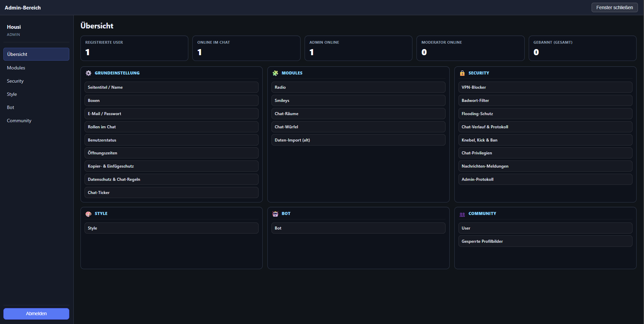Image resolution: width=644 pixels, height=324 pixels.
Task: Click the puzzle piece icon beside Modules
Action: (276, 73)
